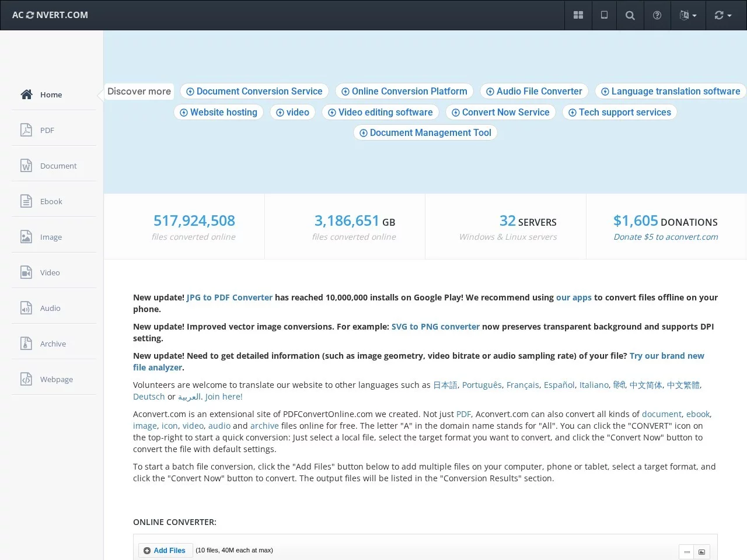Click Donate $5 to aconvert.com link
The height and width of the screenshot is (560, 747).
pos(665,237)
